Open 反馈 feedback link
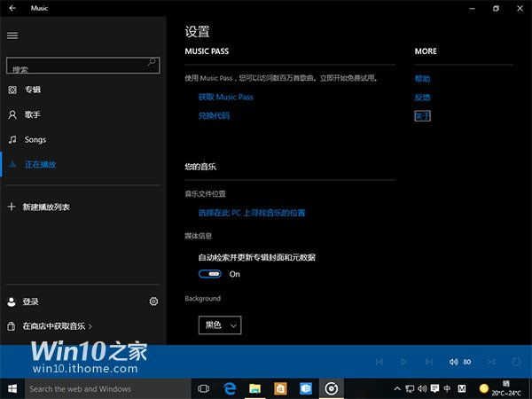Image resolution: width=532 pixels, height=399 pixels. click(422, 98)
